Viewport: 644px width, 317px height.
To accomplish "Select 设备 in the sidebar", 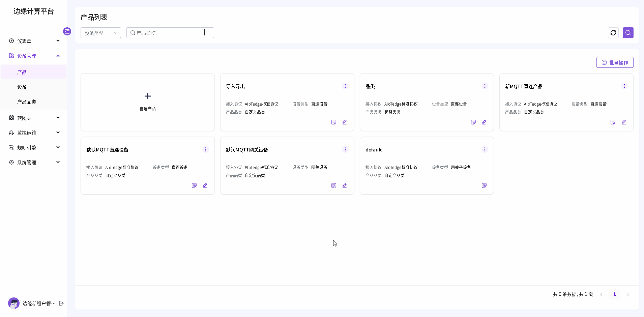I will (x=22, y=87).
